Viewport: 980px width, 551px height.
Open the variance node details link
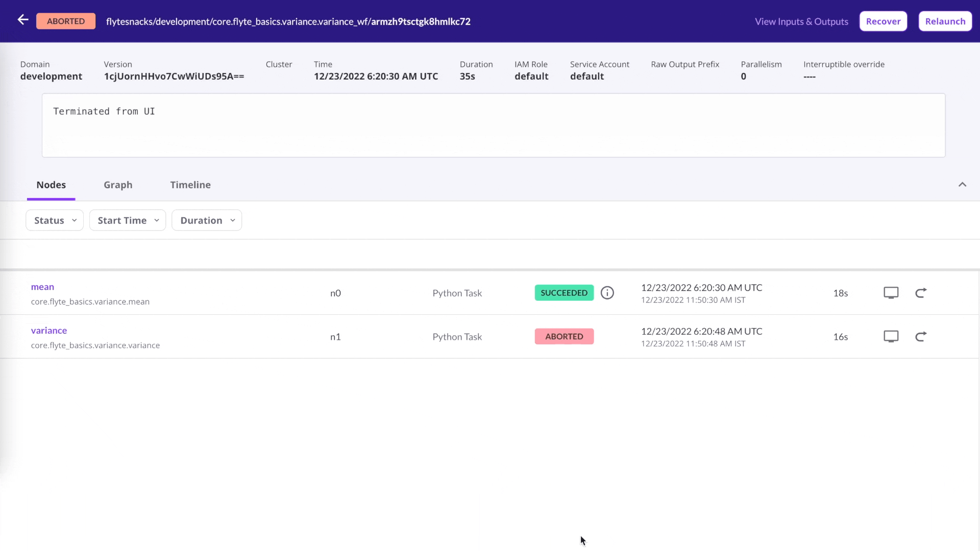[49, 330]
